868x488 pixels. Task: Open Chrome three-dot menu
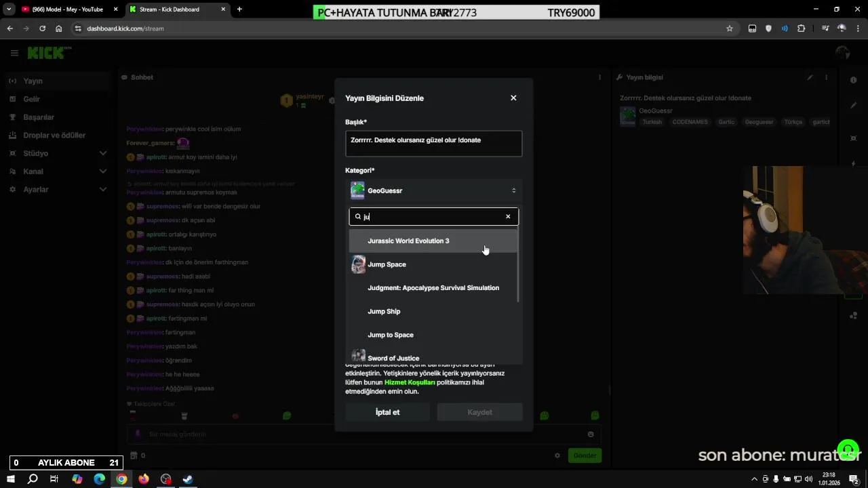[x=859, y=28]
